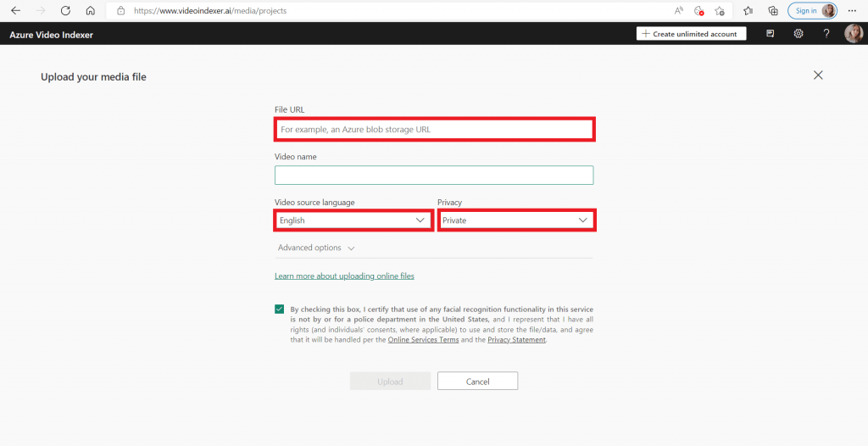Expand the Advanced options section
This screenshot has height=446, width=868.
pyautogui.click(x=315, y=248)
